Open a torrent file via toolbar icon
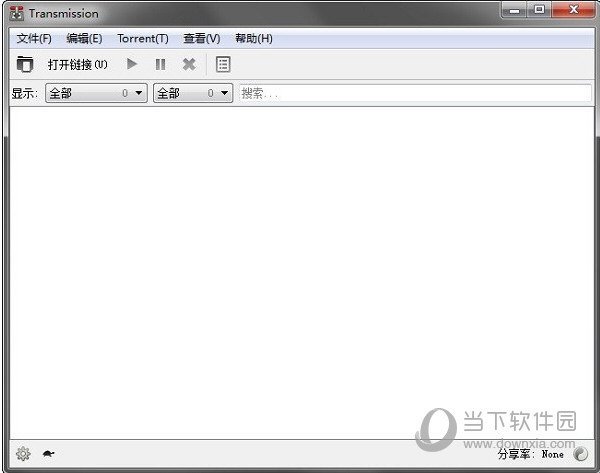The width and height of the screenshot is (600, 473). (x=25, y=64)
